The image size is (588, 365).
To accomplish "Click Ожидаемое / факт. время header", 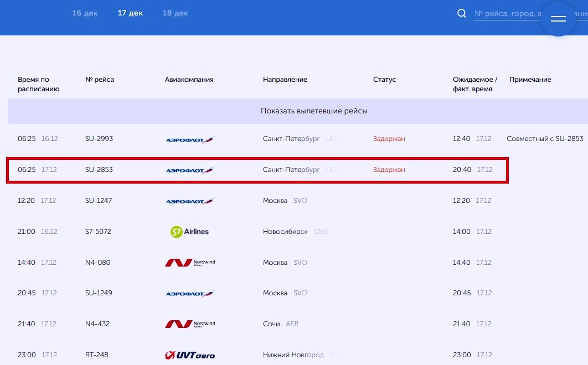I will click(x=474, y=84).
